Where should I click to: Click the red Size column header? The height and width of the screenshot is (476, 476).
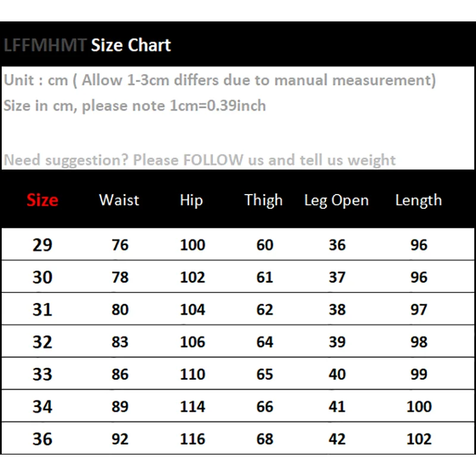tap(42, 201)
